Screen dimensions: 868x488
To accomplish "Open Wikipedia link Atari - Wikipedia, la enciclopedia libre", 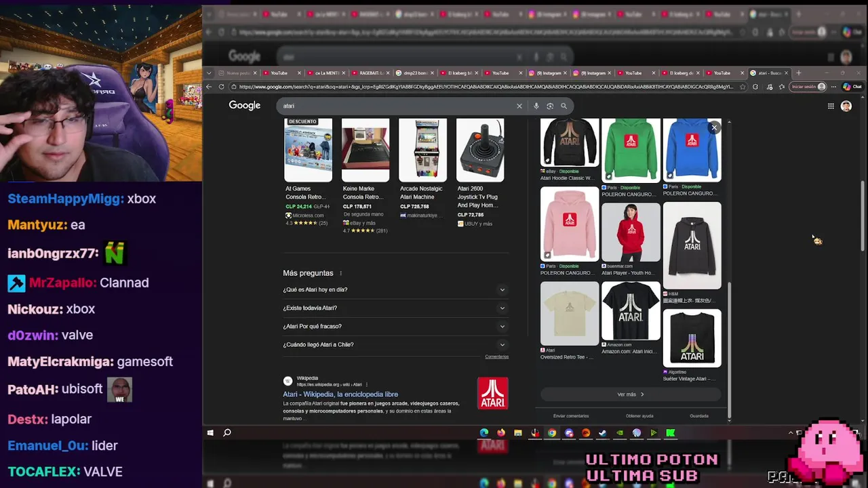I will tap(340, 394).
